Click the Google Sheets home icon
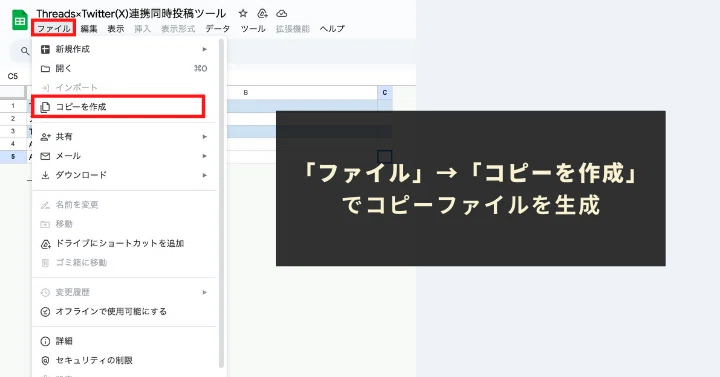Image resolution: width=720 pixels, height=377 pixels. 20,21
